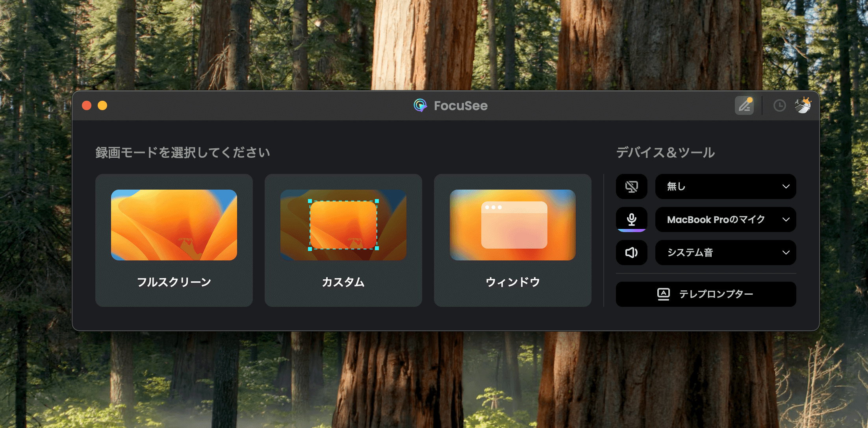Screen dimensions: 868x428
Task: Open the camera dropdown showing 無し
Action: [725, 186]
